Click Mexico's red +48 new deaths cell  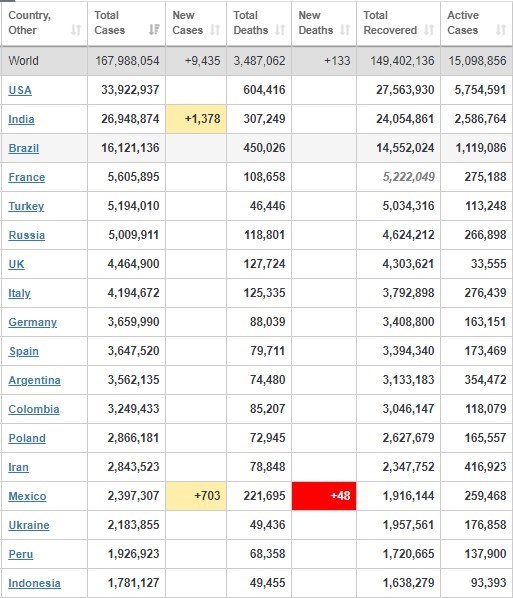324,496
